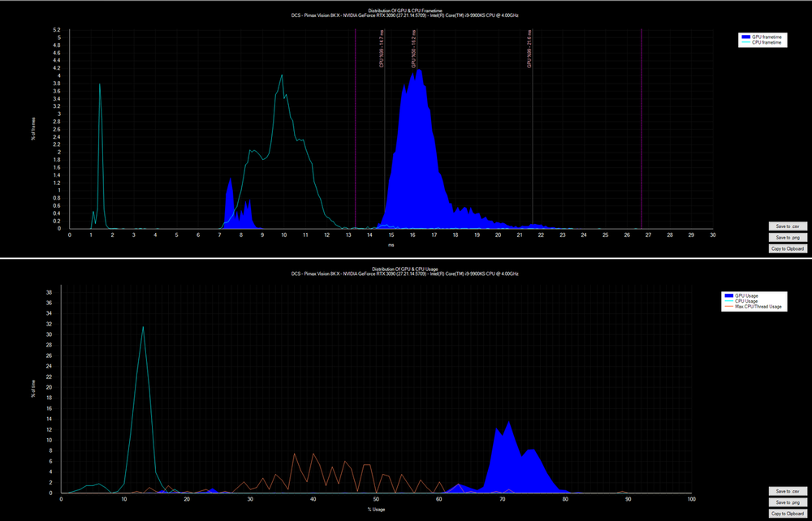Click Save to .png for the usage chart

788,502
